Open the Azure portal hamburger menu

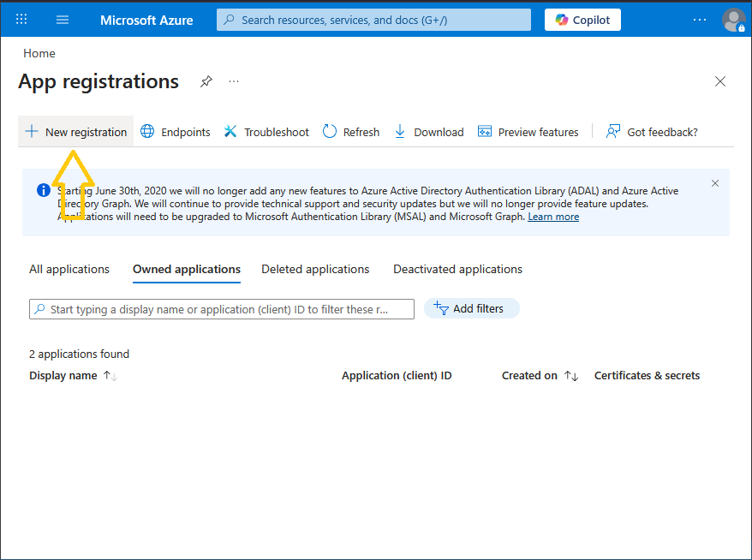click(63, 20)
